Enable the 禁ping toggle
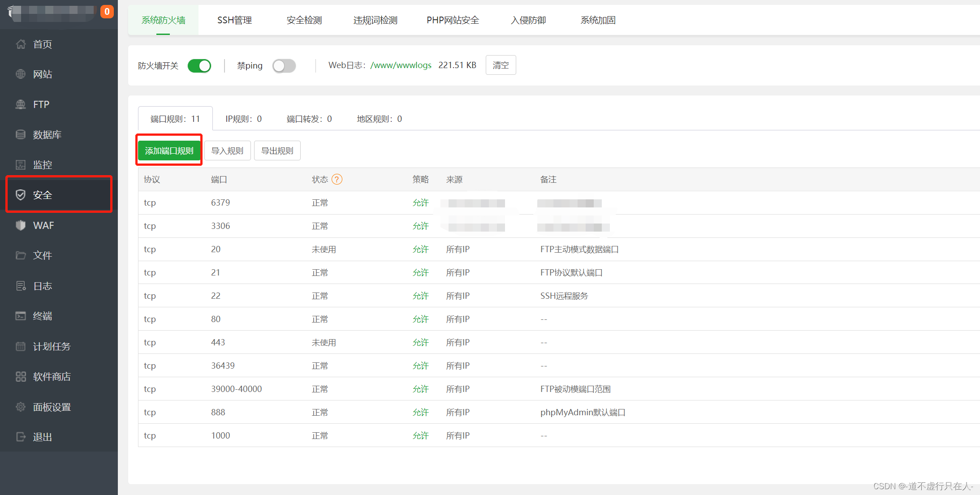The width and height of the screenshot is (980, 495). (x=284, y=66)
